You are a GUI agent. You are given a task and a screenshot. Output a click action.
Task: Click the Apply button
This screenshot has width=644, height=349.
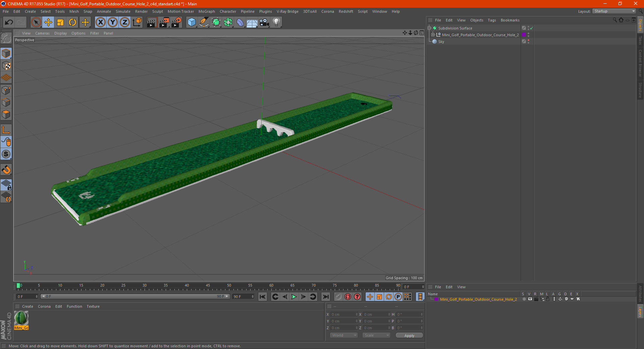[x=409, y=335]
